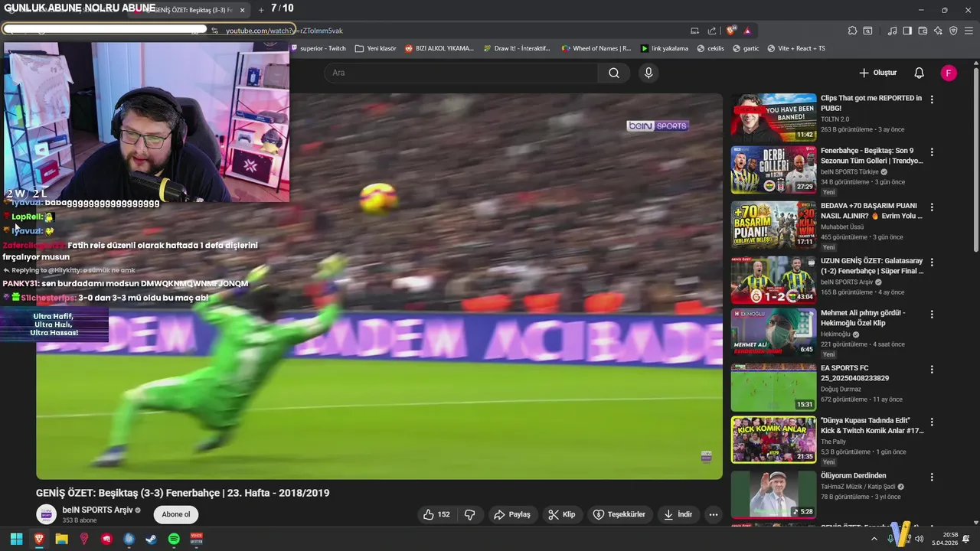Open the three-dot menu beside İndir
The image size is (980, 551).
tap(714, 514)
